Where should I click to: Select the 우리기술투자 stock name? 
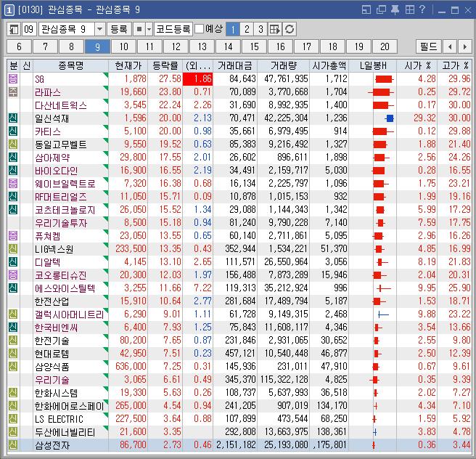click(61, 223)
